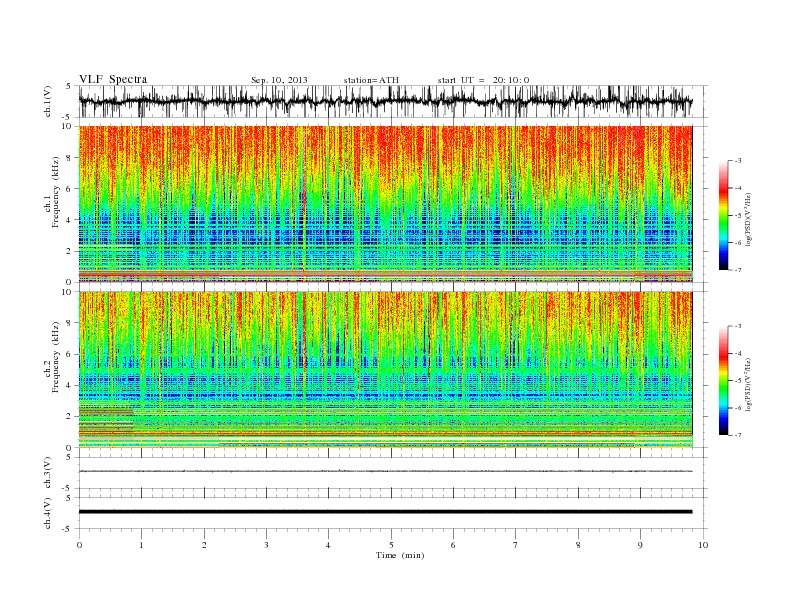The height and width of the screenshot is (612, 792).
Task: Click tick label '10' on Time axis
Action: point(703,545)
